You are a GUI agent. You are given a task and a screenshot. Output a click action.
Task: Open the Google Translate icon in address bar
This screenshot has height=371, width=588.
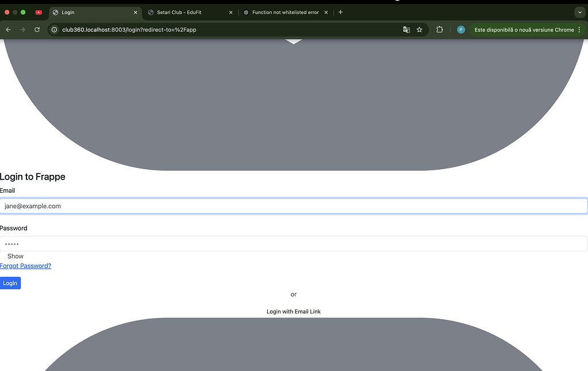406,29
